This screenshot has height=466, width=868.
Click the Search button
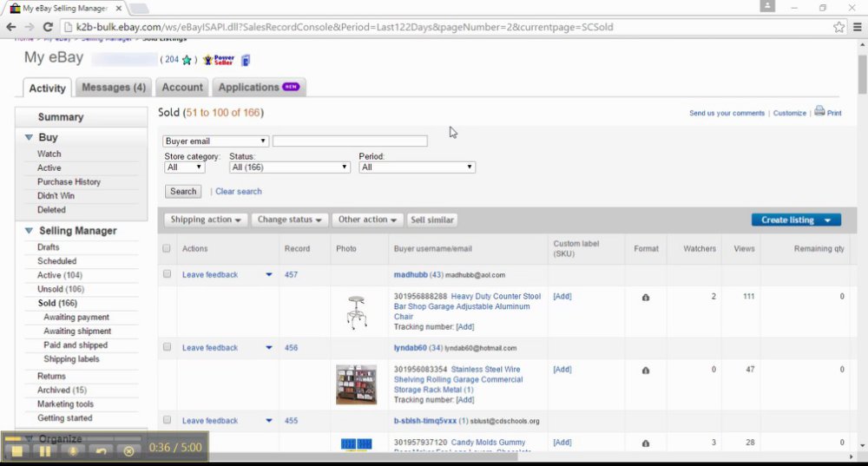click(183, 192)
